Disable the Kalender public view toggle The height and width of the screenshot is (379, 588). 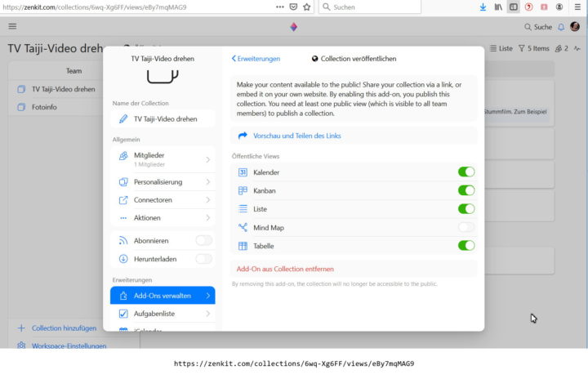pos(466,172)
